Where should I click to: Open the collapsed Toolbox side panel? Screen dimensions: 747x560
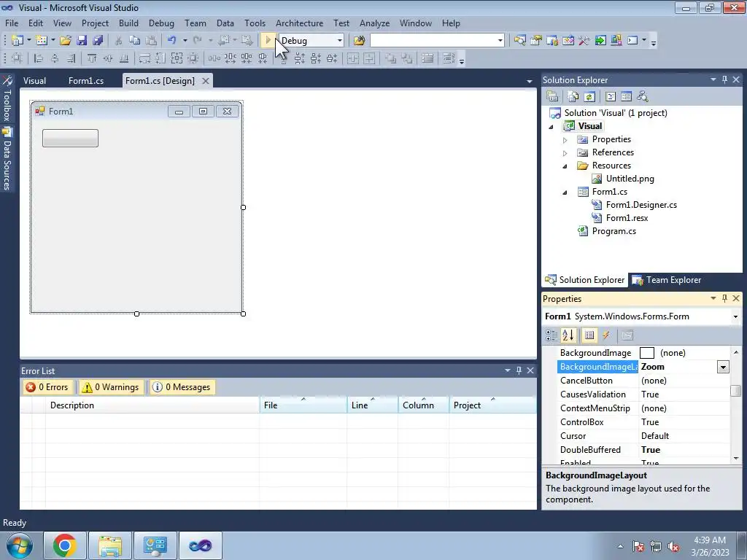7,98
